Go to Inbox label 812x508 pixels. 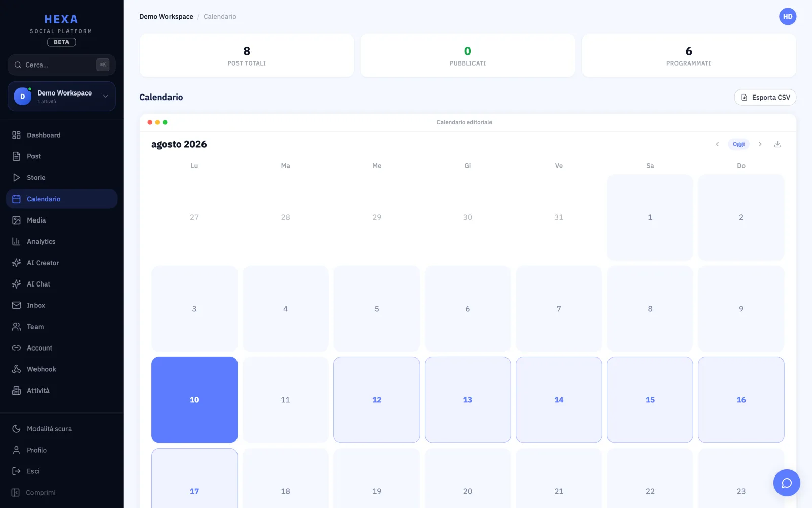click(36, 305)
